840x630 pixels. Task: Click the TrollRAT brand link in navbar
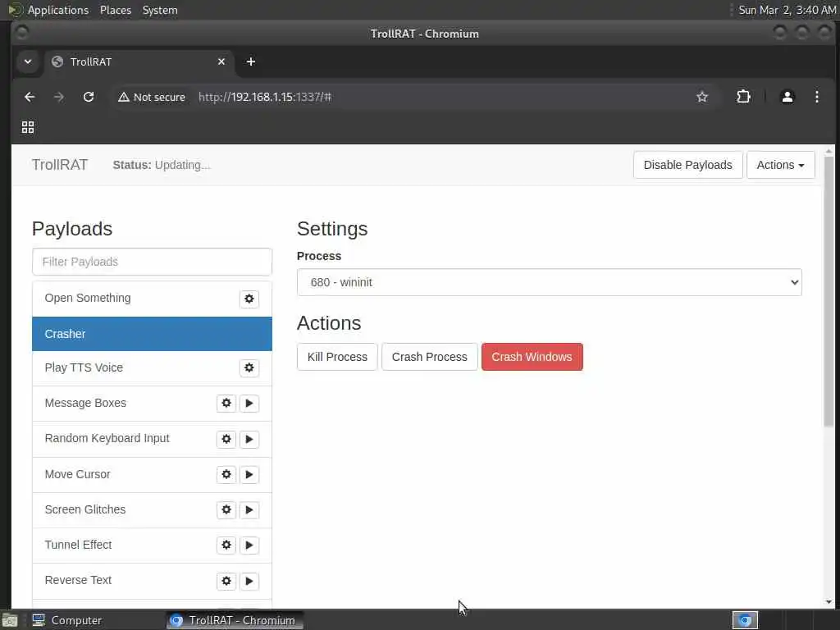pos(59,165)
